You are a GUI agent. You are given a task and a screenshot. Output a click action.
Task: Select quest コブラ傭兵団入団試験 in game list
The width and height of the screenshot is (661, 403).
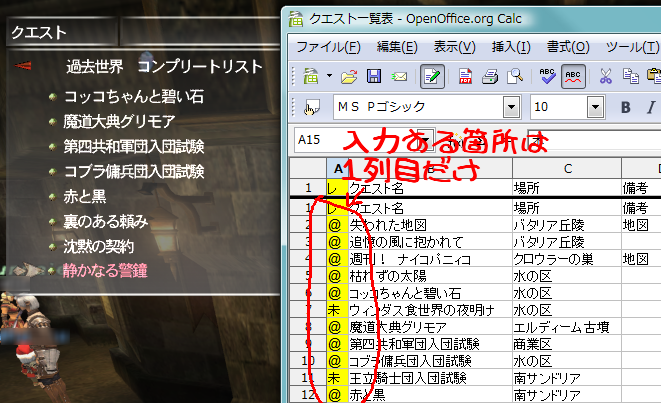(134, 172)
